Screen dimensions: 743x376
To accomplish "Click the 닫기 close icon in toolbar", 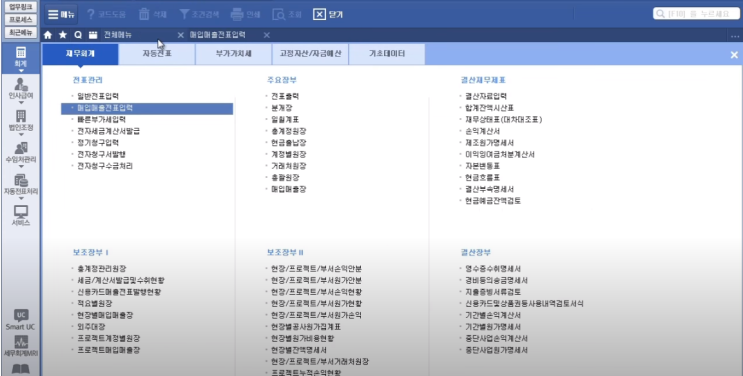I will point(319,15).
